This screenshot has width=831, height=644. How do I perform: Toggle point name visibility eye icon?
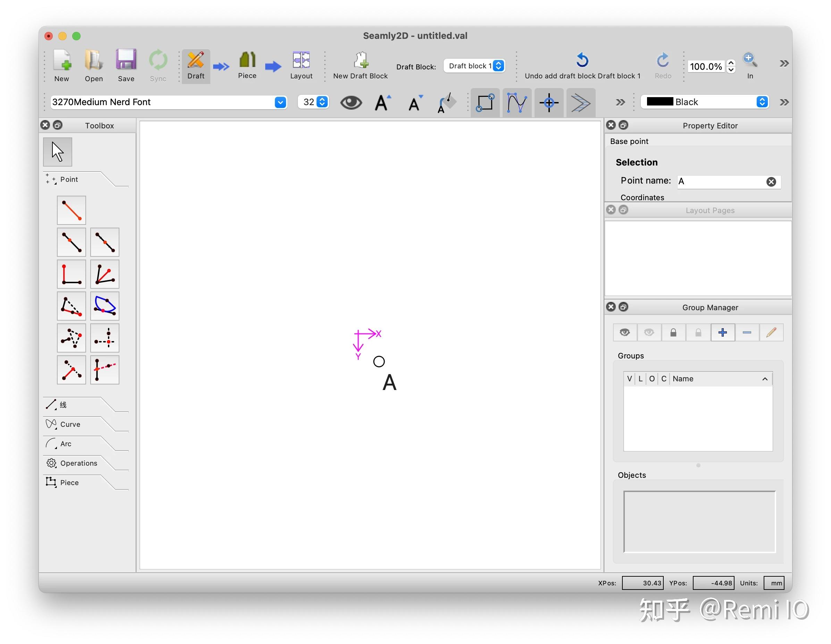point(351,102)
